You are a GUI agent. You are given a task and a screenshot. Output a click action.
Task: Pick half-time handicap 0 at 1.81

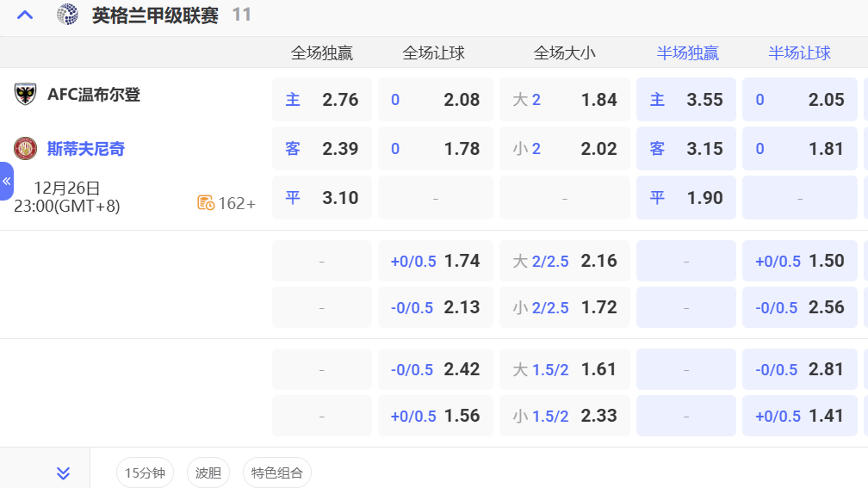tap(799, 148)
